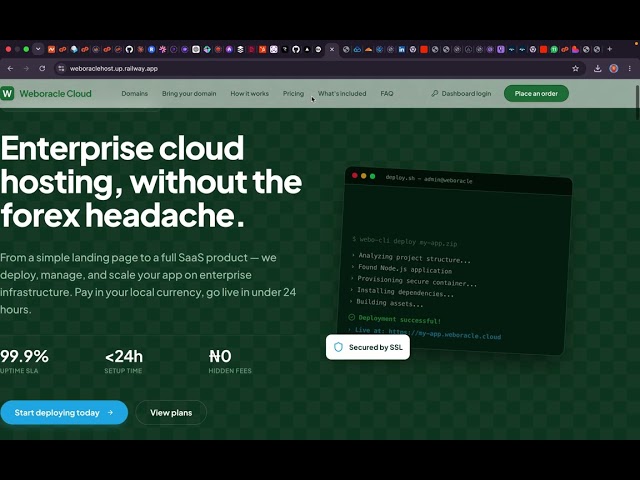
Task: Open the FAQ nav link
Action: [x=387, y=93]
